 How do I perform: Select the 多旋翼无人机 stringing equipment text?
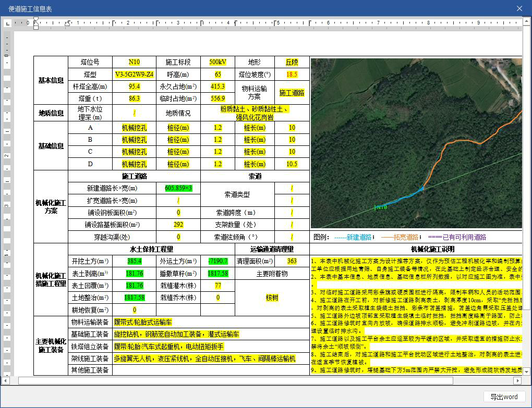[x=204, y=358]
